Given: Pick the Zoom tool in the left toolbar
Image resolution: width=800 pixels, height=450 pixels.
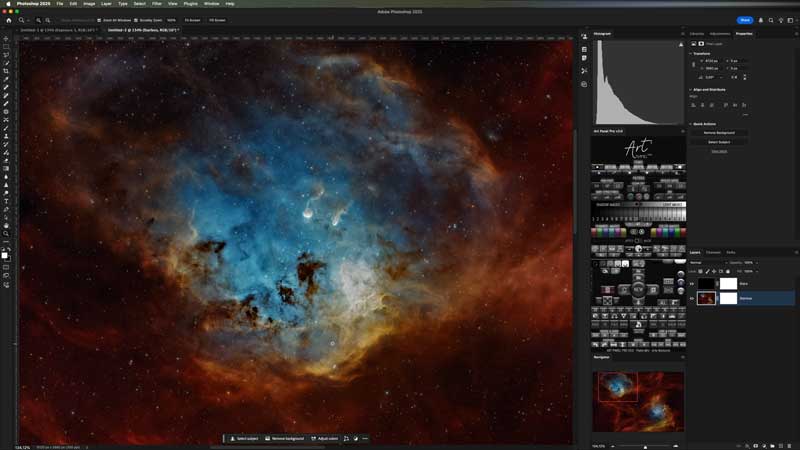Looking at the screenshot, I should [x=6, y=233].
